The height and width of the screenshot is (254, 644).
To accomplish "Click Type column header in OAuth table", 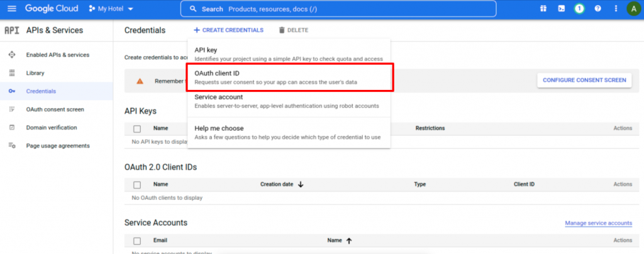I will [419, 184].
